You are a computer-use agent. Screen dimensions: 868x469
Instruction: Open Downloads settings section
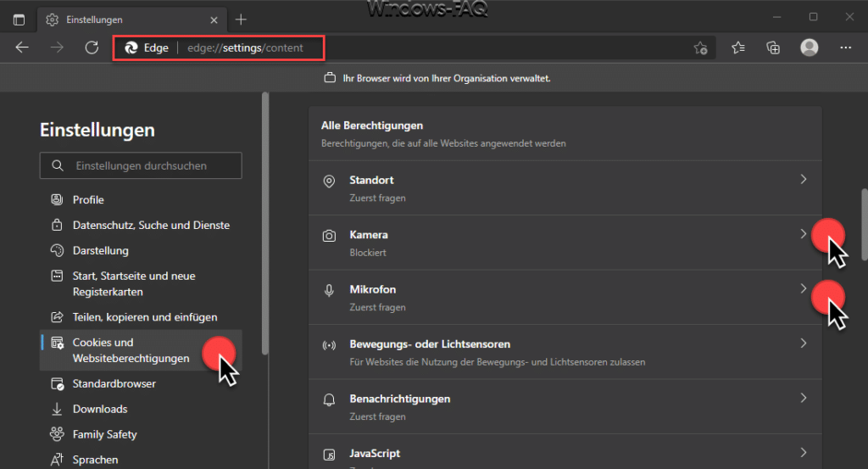pos(100,409)
